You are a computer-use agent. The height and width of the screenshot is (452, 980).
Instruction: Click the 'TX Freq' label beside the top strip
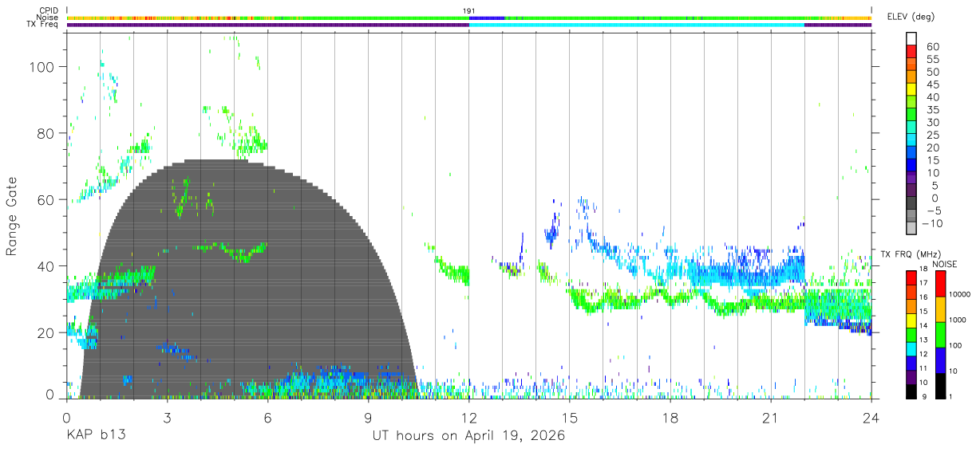coord(42,25)
